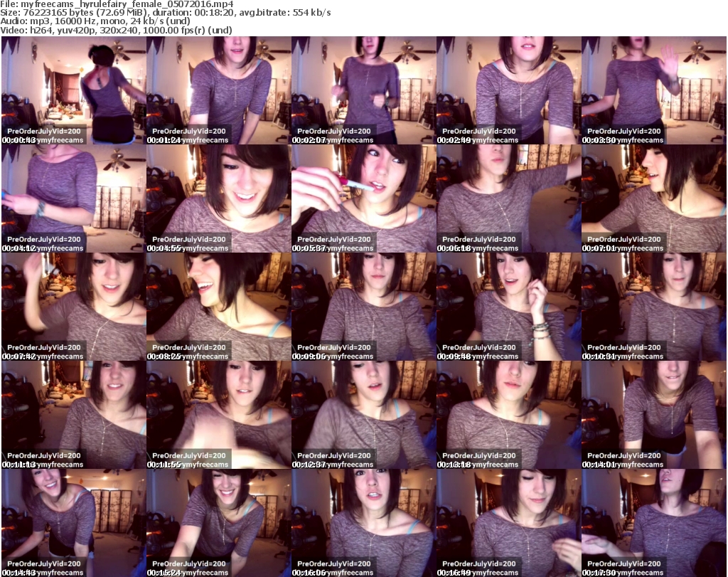
Task: Select the frame at timestamp 00:09:48
Action: pyautogui.click(x=509, y=307)
